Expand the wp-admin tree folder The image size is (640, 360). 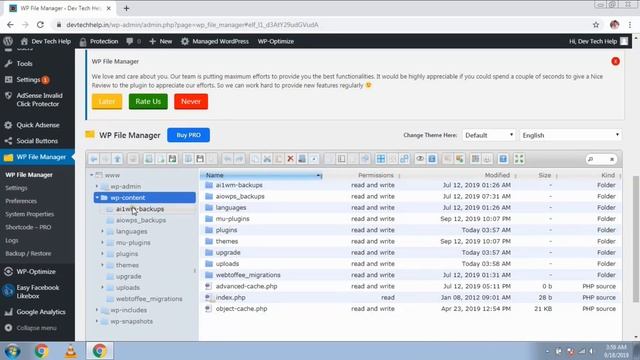coord(97,186)
